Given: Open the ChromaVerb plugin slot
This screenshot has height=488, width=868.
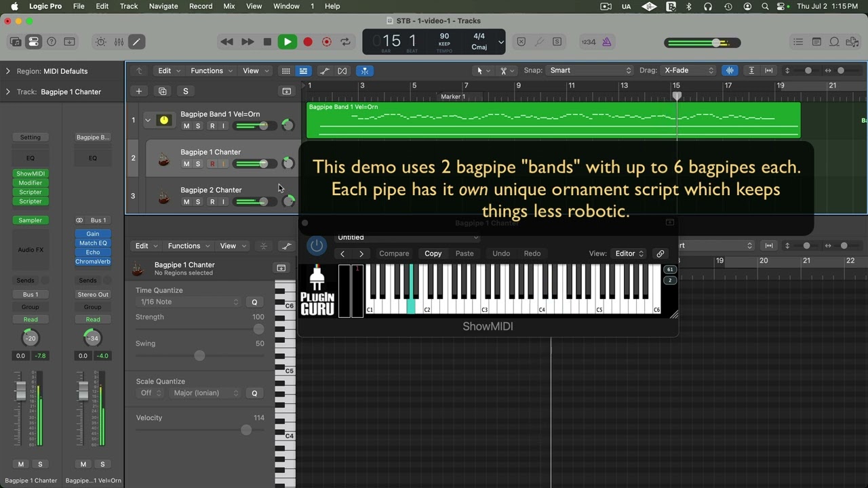Looking at the screenshot, I should point(93,262).
